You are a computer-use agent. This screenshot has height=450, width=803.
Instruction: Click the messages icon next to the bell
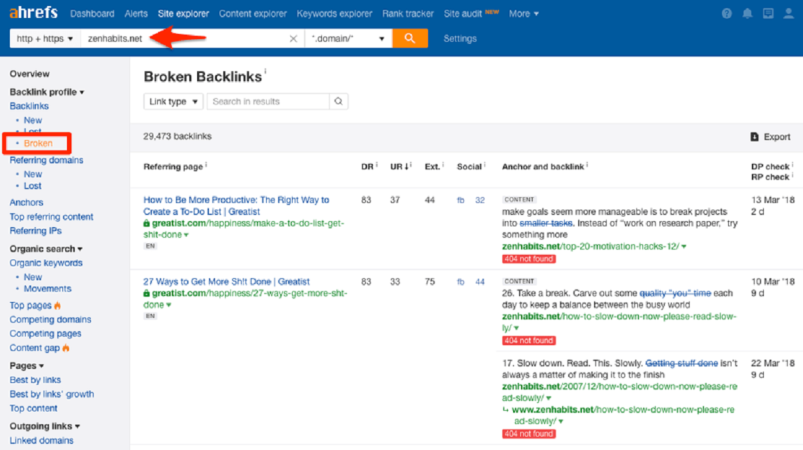tap(768, 14)
